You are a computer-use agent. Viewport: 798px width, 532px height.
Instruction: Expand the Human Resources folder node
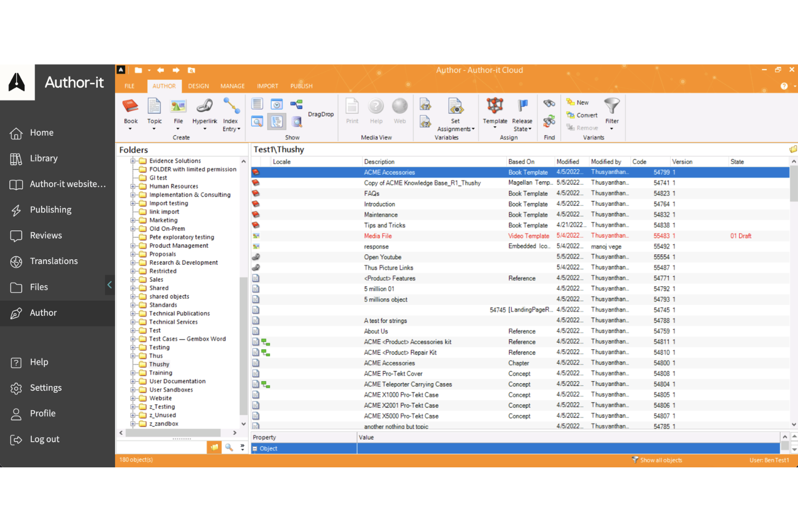click(x=133, y=186)
